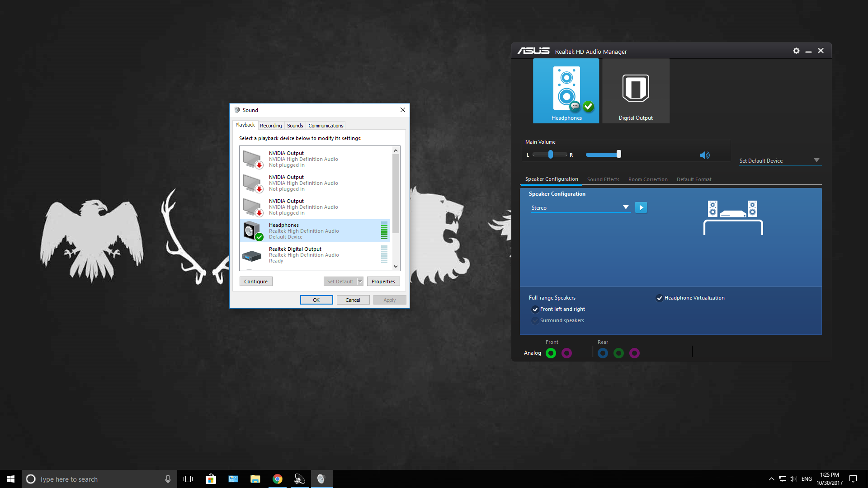Toggle Headphone Virtualization checkbox
868x488 pixels.
659,298
